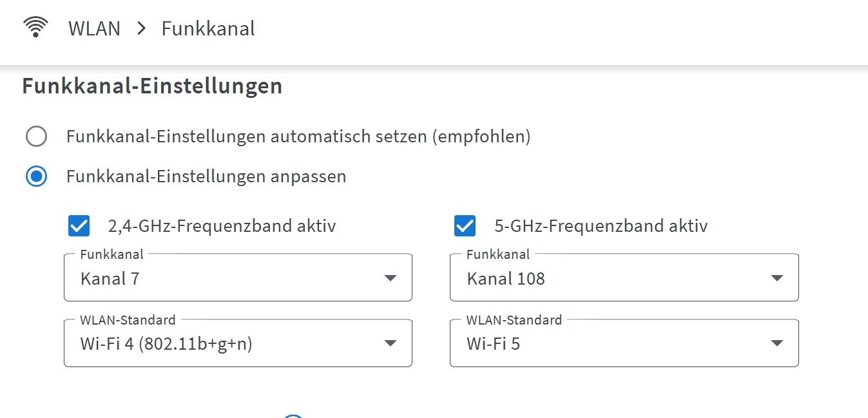Expand the Kanal 108 dropdown arrow
The height and width of the screenshot is (418, 868).
coord(776,278)
